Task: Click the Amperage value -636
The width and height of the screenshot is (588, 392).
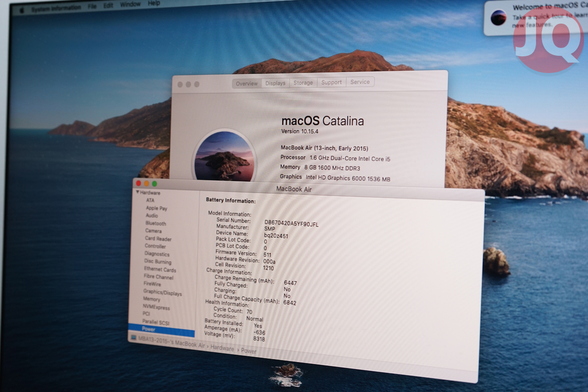Action: 259,333
